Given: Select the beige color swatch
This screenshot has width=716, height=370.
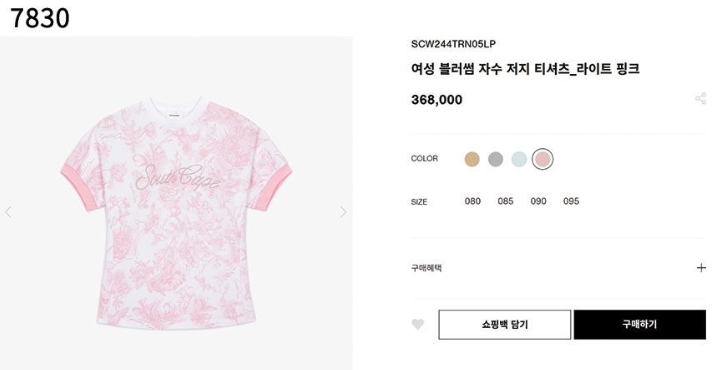Looking at the screenshot, I should point(472,159).
